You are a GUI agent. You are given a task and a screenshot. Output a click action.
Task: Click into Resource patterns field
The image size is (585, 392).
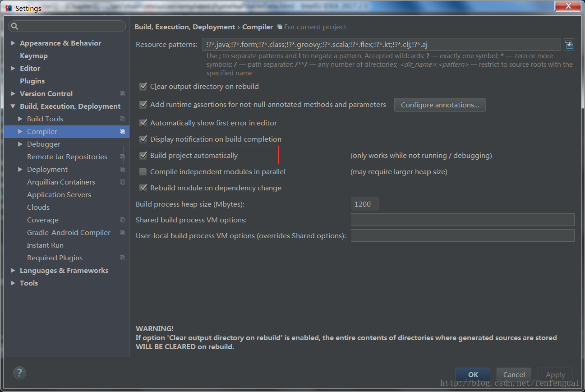click(x=382, y=44)
